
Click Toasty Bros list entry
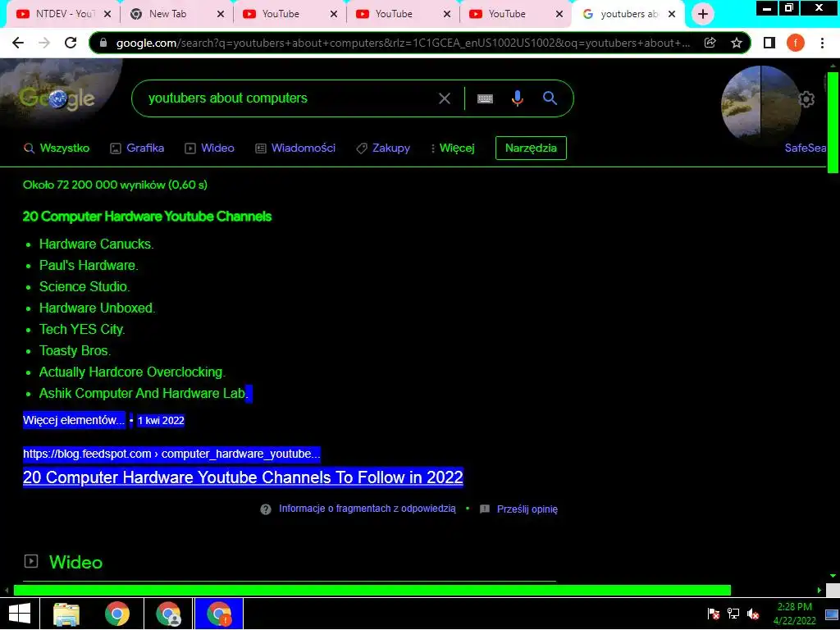coord(75,351)
